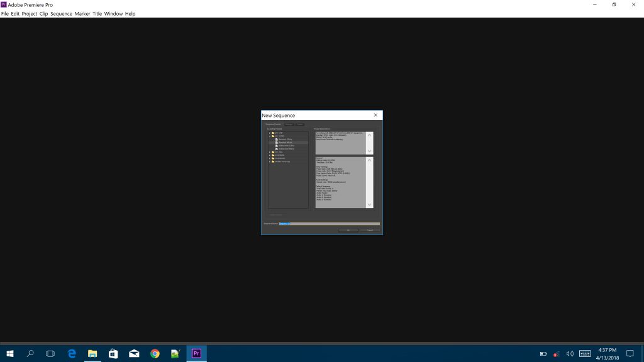Open the network status tray icon

click(557, 353)
